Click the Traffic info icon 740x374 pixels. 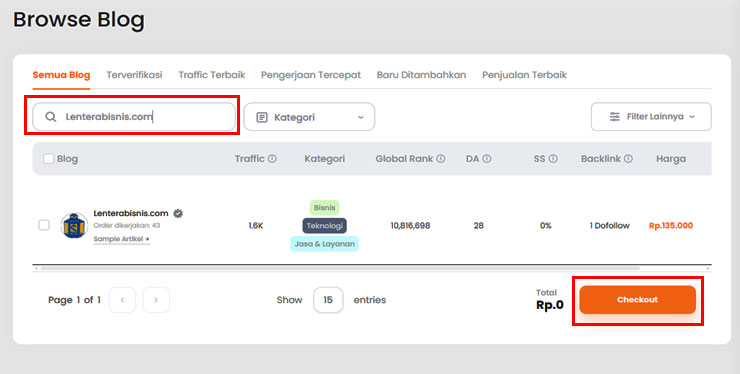tap(272, 159)
